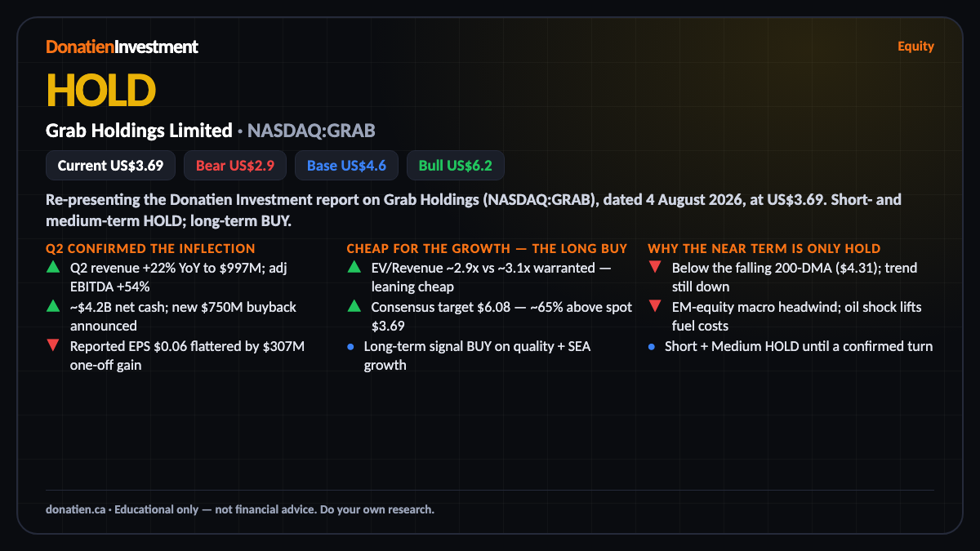Click red down triangle beside Reported EPS $0.06

pyautogui.click(x=53, y=345)
